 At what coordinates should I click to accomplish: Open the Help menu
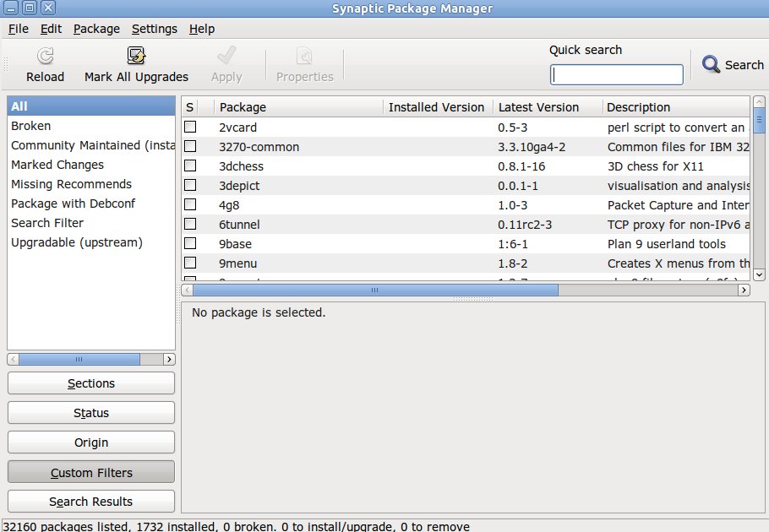202,29
